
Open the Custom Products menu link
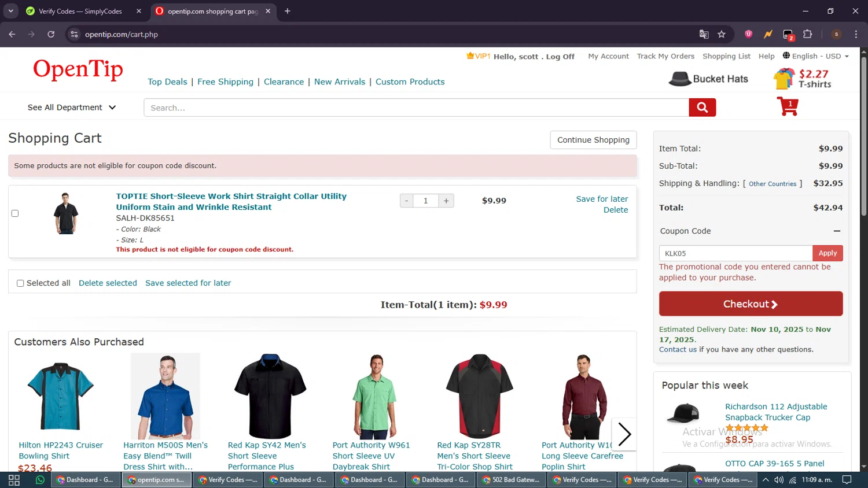410,82
